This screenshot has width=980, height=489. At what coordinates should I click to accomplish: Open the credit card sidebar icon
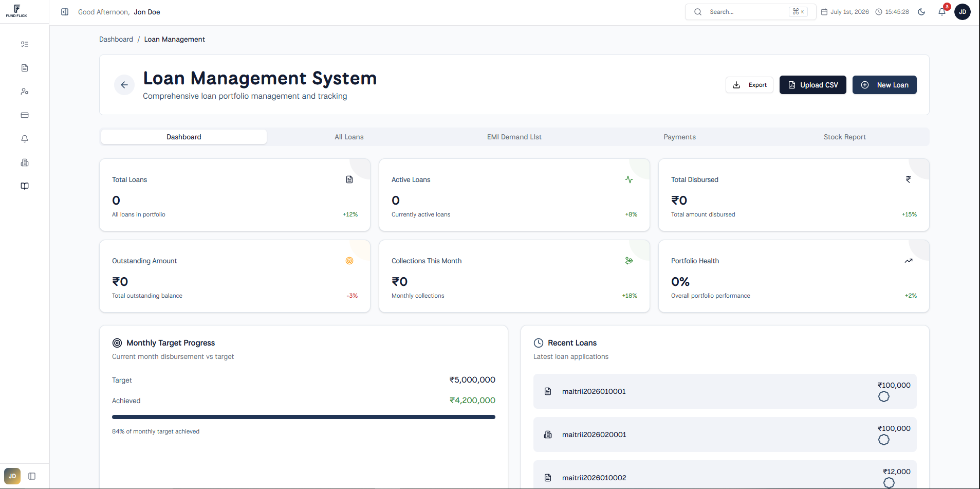pos(25,115)
